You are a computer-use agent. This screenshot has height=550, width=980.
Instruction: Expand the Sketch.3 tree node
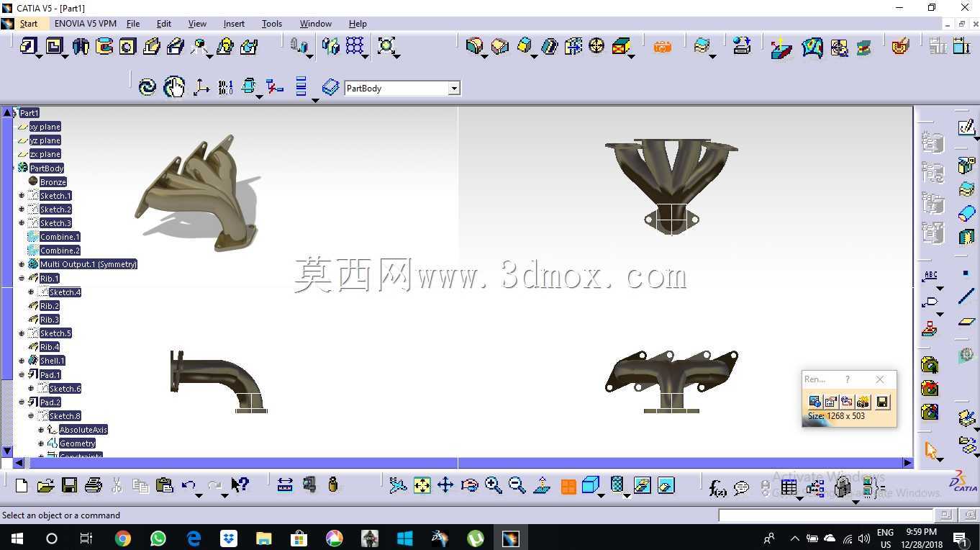22,223
